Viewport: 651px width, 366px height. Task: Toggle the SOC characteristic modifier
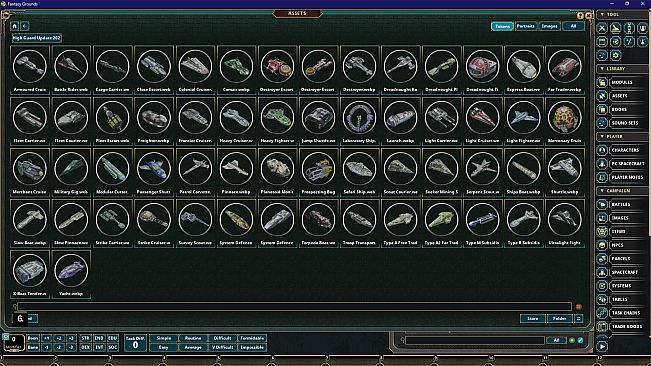tap(113, 347)
